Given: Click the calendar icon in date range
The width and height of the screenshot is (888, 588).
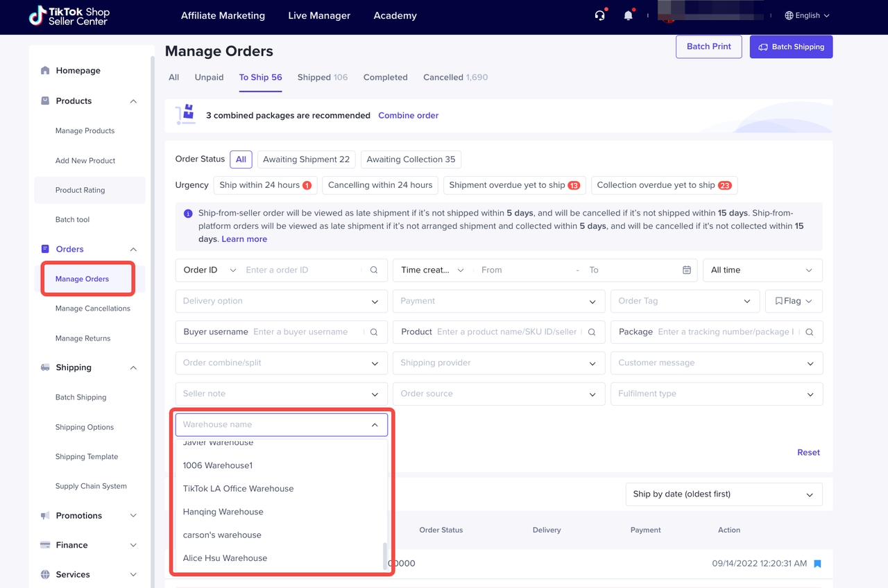Looking at the screenshot, I should [686, 270].
